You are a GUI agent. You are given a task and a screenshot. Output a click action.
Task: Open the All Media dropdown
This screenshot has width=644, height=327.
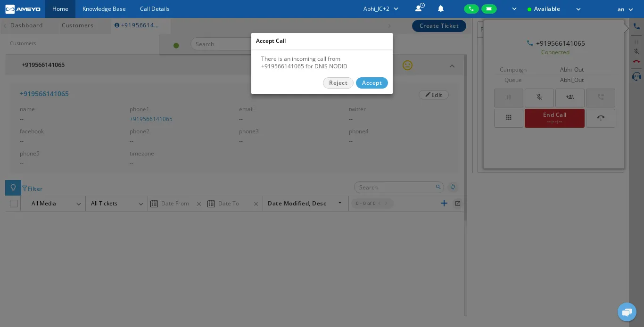tap(56, 204)
